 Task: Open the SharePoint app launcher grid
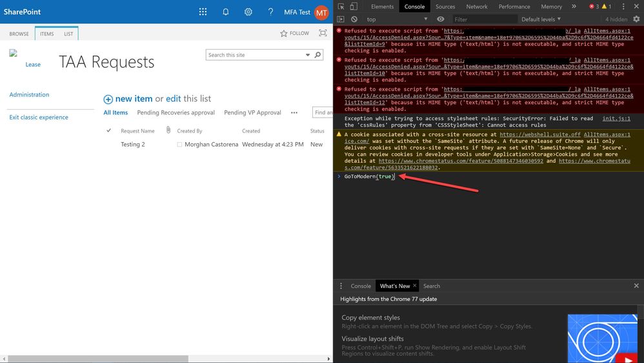click(203, 12)
